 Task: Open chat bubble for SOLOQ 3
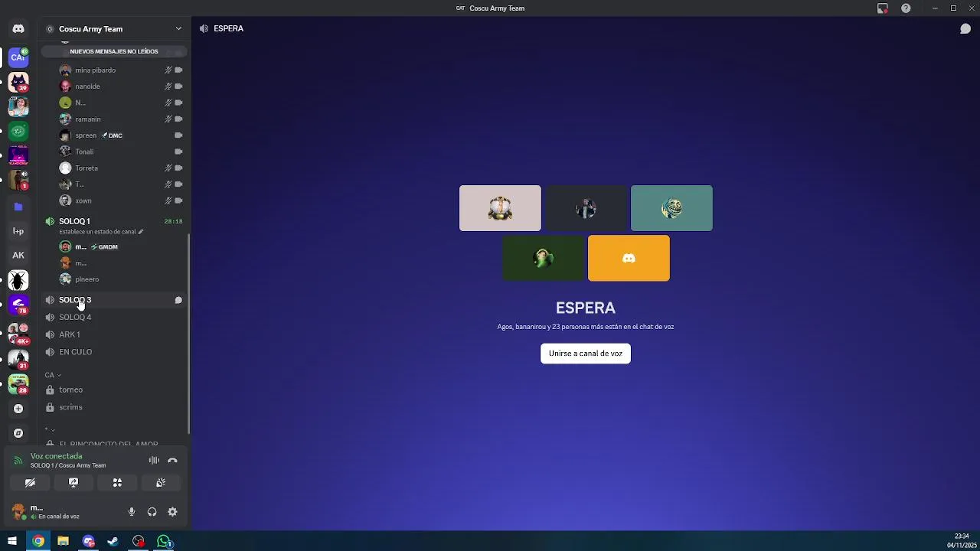click(178, 300)
